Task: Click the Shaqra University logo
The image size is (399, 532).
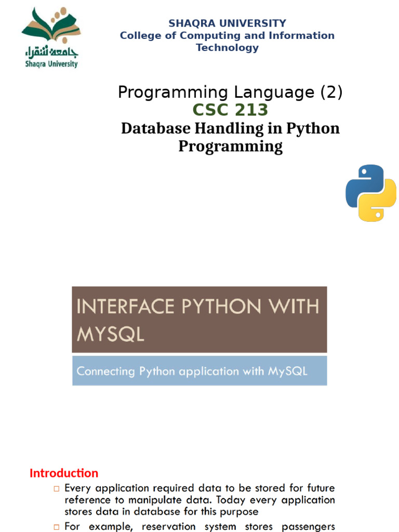Action: [51, 37]
